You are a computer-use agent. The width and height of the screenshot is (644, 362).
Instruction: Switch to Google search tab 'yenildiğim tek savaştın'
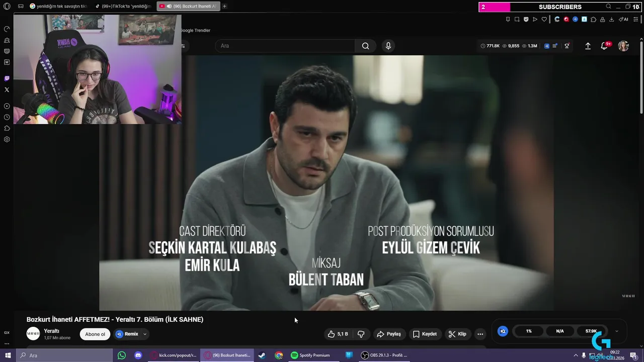58,7
